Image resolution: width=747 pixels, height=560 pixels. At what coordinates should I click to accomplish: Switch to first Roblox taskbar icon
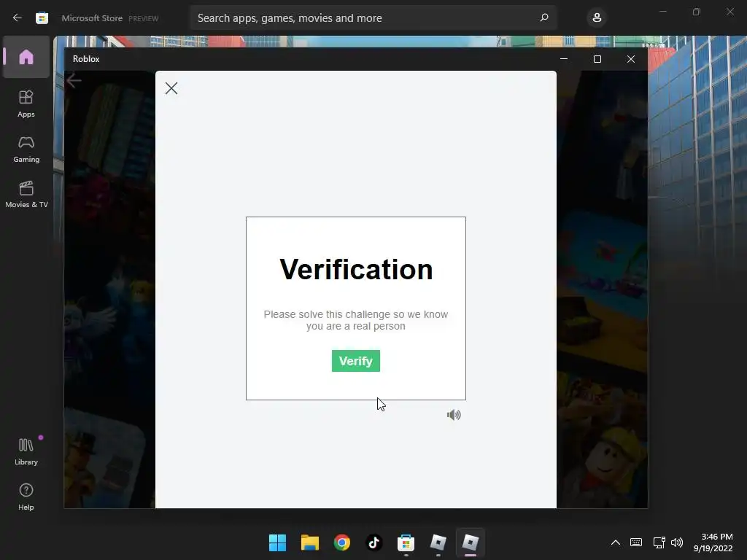pos(438,542)
